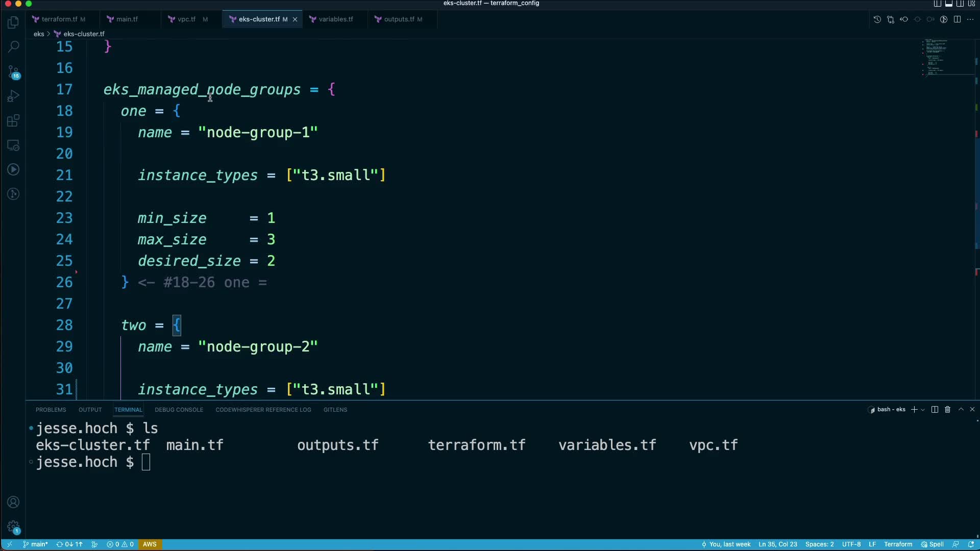
Task: Open the Search view
Action: tap(13, 46)
